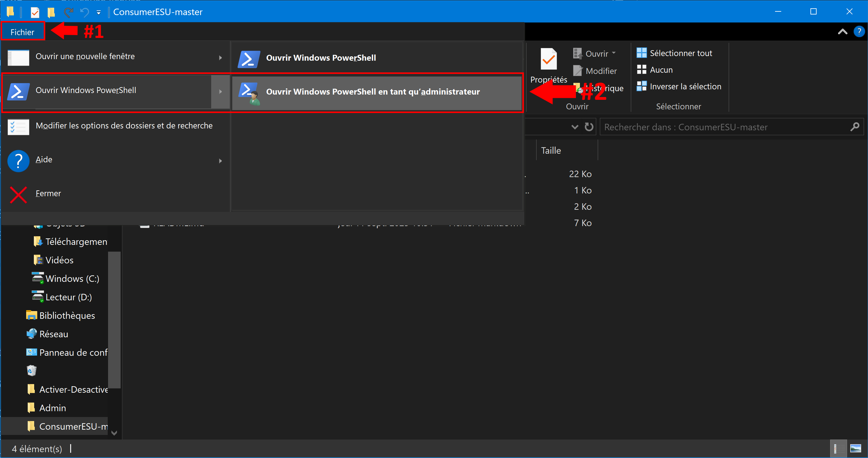The image size is (868, 458).
Task: Click the red X Fermer icon
Action: [x=18, y=195]
